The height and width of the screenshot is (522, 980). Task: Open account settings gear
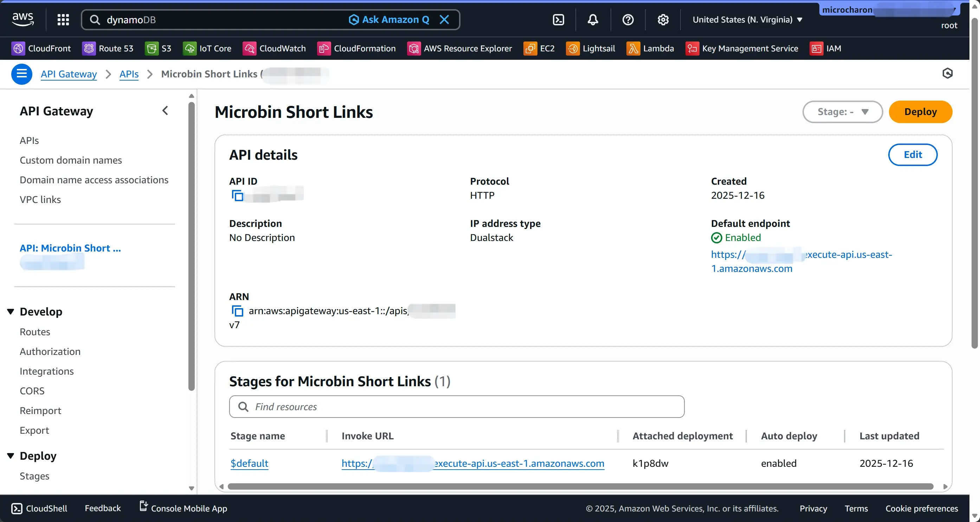(663, 20)
